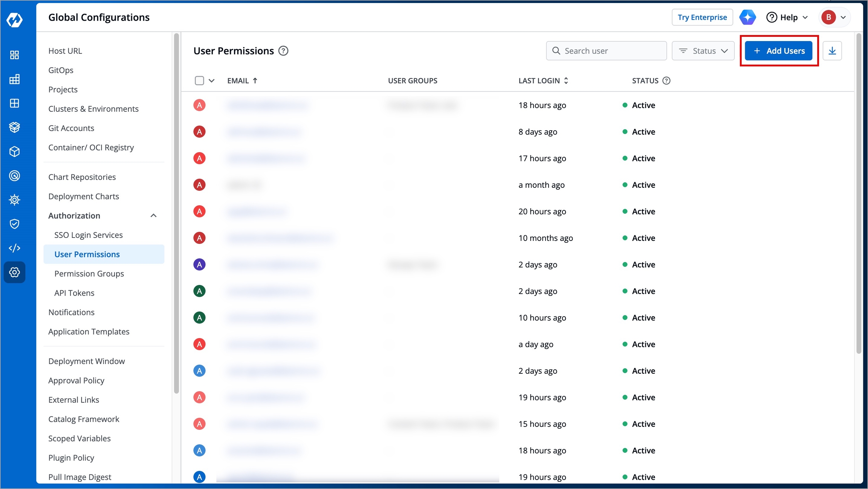Screen dimensions: 868x489
Task: Click the help icon beside User Permissions
Action: (x=283, y=51)
